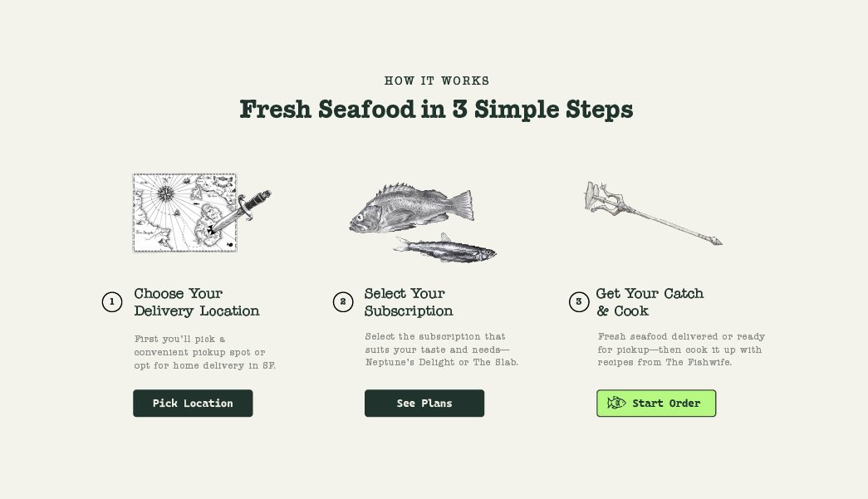Click the trident illustration
The width and height of the screenshot is (868, 499).
click(653, 213)
